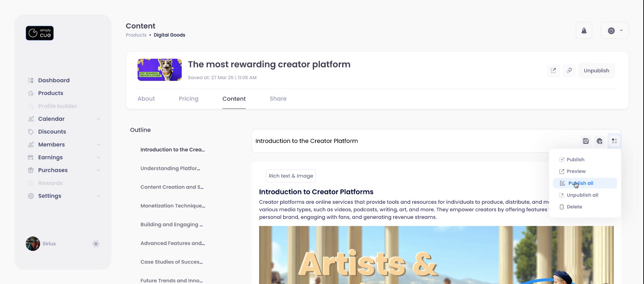Expand the Earnings sidebar submenu

(98, 157)
